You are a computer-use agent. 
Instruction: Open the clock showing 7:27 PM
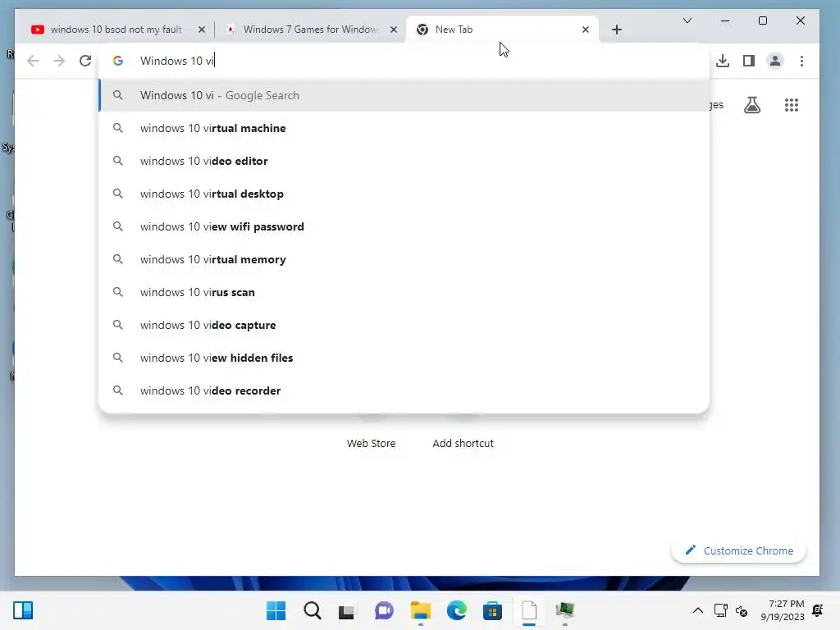coord(782,610)
